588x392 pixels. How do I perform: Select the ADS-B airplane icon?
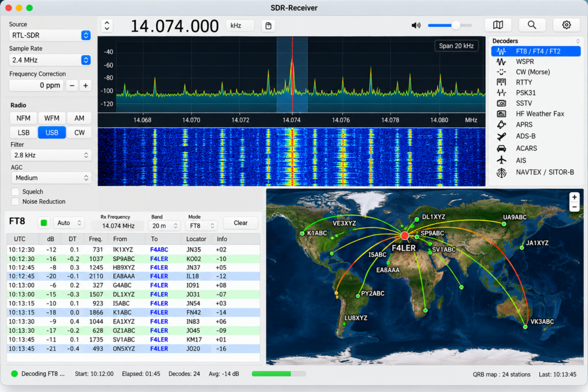tap(501, 137)
